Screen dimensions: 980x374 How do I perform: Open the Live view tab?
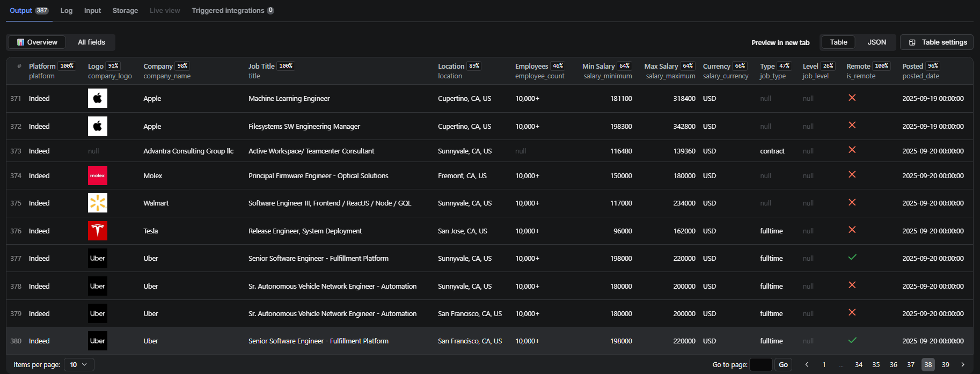point(165,11)
